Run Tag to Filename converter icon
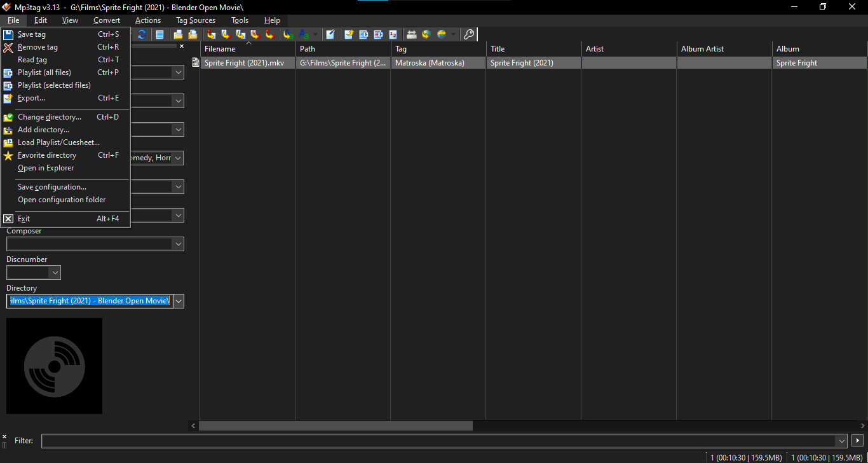Image resolution: width=868 pixels, height=463 pixels. coord(211,34)
